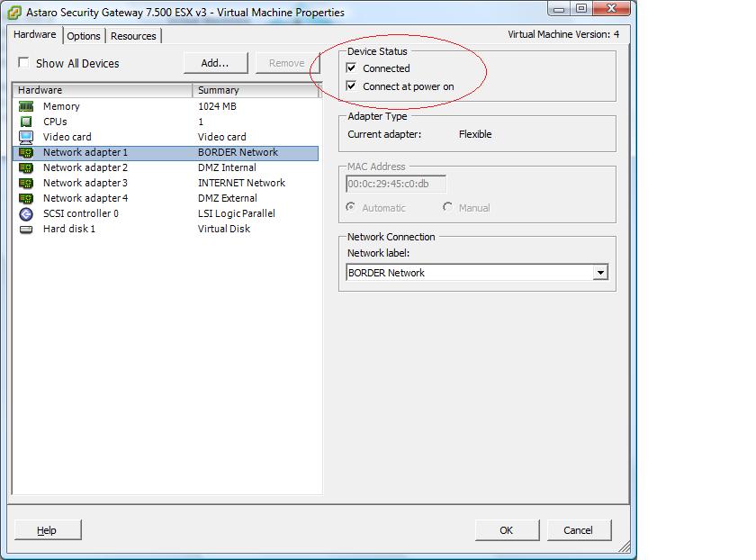The image size is (756, 560).
Task: Click the OK button
Action: coord(506,530)
